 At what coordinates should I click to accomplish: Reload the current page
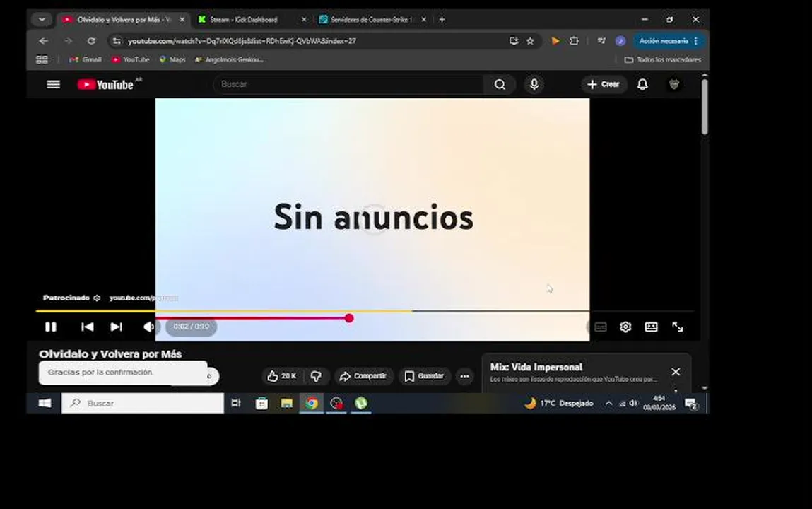(91, 41)
